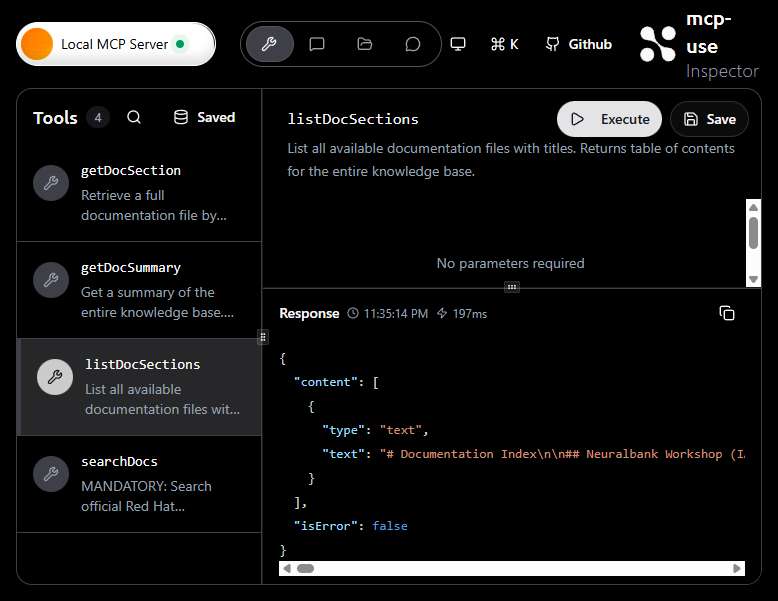This screenshot has height=601, width=778.
Task: Select the getDocSection tool
Action: pos(139,193)
